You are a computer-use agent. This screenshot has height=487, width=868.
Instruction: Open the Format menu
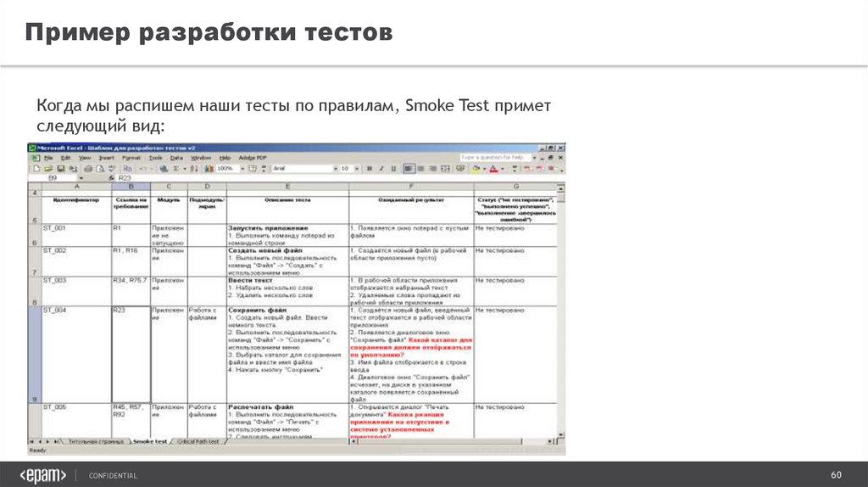tap(131, 158)
